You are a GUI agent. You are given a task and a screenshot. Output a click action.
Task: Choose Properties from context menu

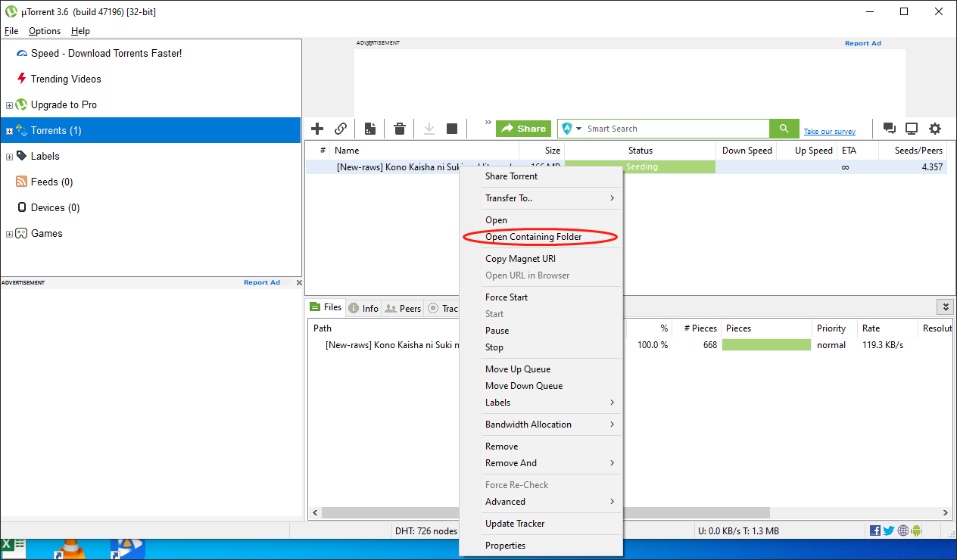[541, 546]
